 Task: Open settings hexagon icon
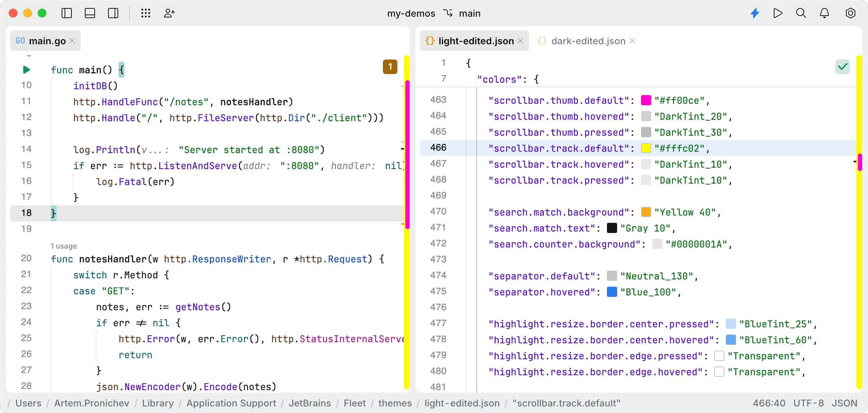(x=850, y=13)
